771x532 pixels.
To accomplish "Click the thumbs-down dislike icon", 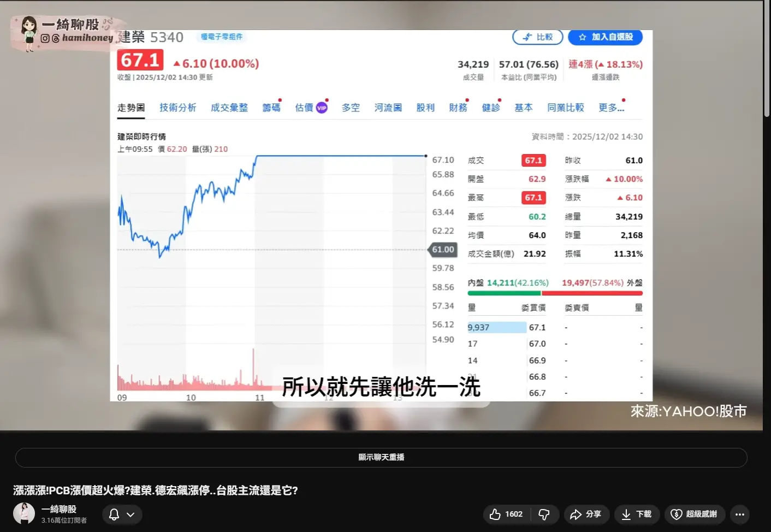I will tap(544, 514).
